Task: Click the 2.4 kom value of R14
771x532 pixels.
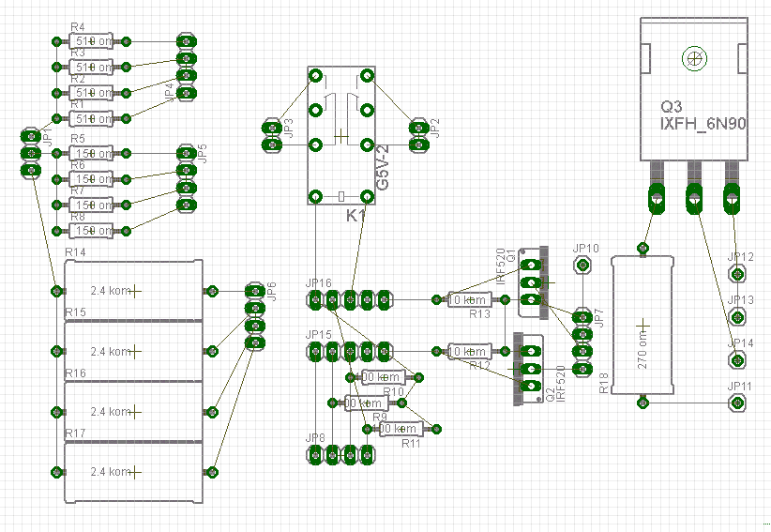Action: click(111, 291)
